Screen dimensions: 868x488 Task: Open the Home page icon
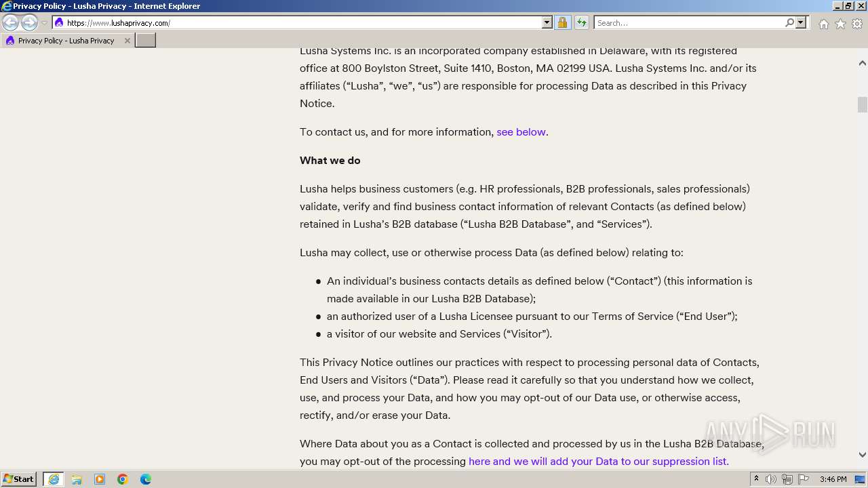click(823, 24)
